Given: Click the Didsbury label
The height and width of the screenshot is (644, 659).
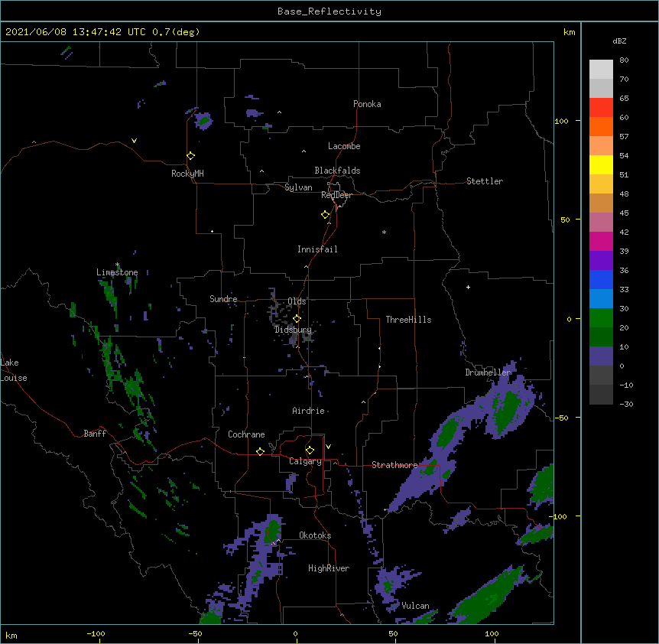Looking at the screenshot, I should pyautogui.click(x=294, y=330).
